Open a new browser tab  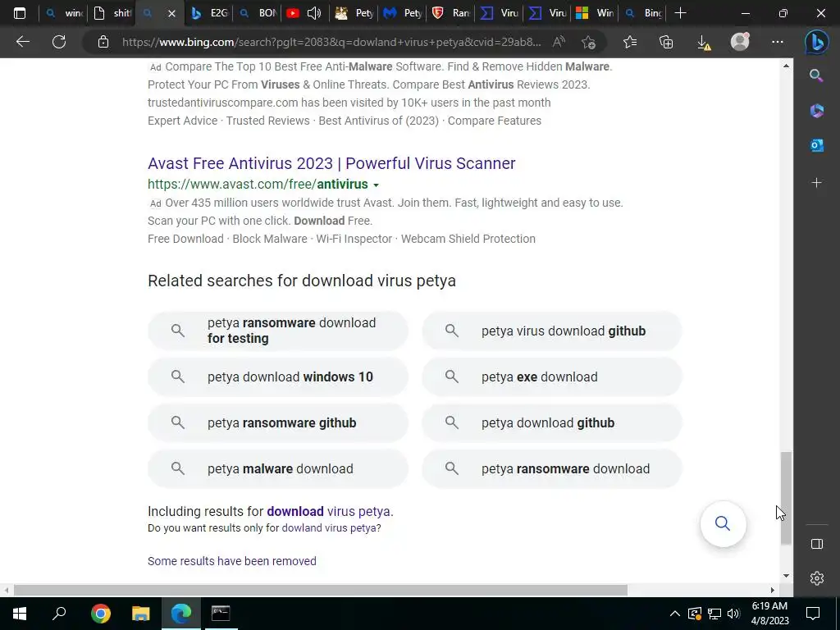tap(680, 13)
